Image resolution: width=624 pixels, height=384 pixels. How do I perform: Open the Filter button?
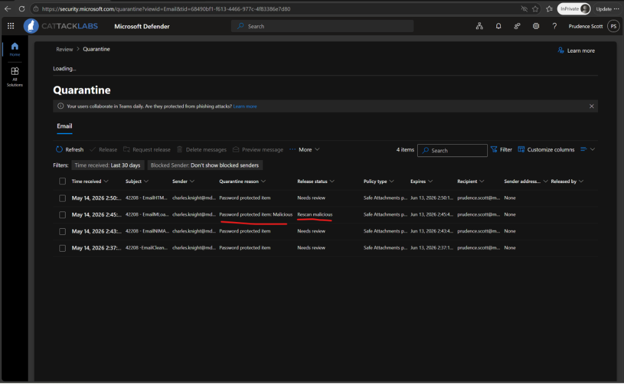501,150
